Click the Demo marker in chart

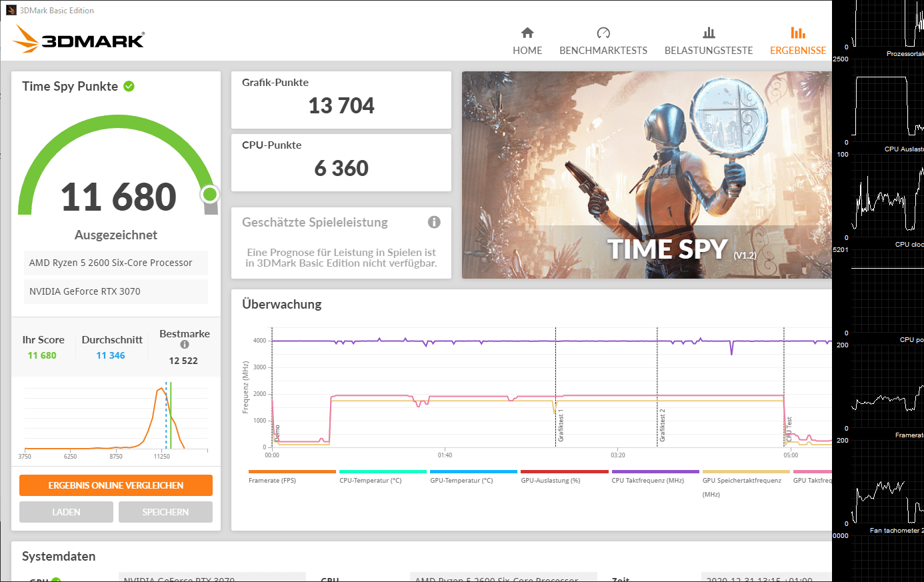(x=277, y=433)
